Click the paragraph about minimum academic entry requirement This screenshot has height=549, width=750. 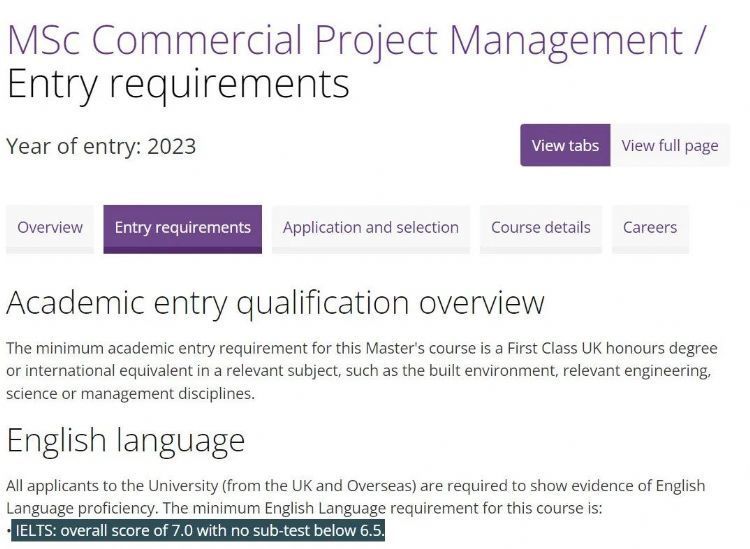point(360,370)
